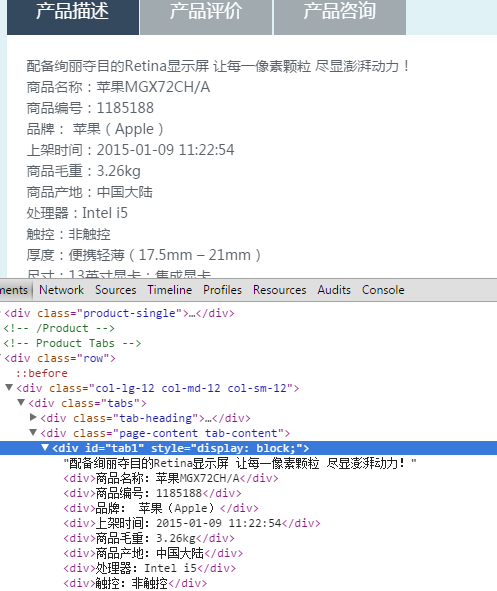
Task: Open the Timeline panel
Action: 170,290
